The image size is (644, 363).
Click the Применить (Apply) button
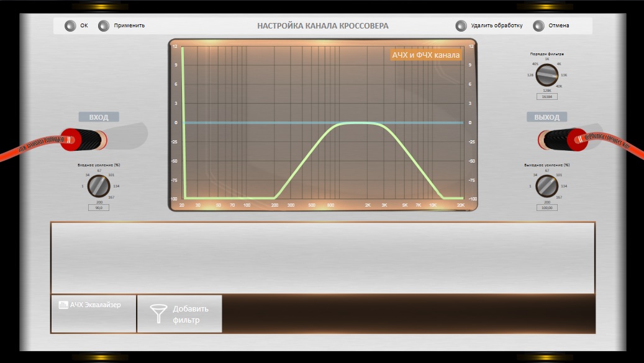click(x=104, y=25)
